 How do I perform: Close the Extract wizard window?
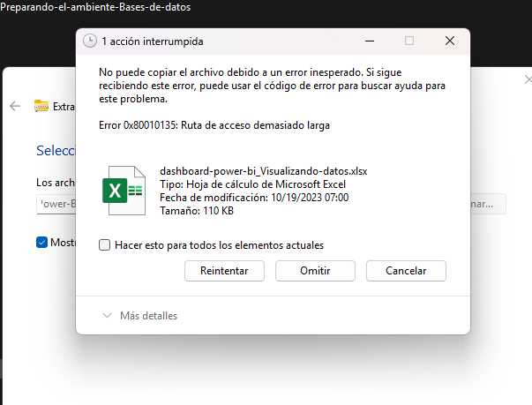point(528,79)
